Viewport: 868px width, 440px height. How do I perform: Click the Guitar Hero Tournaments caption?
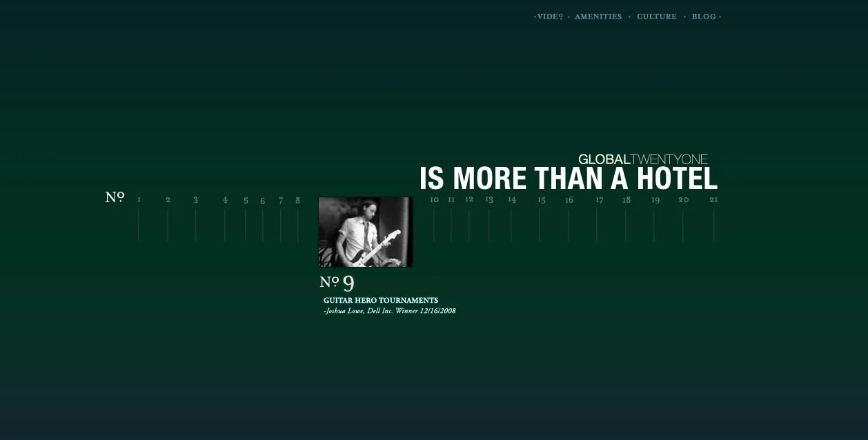[381, 301]
